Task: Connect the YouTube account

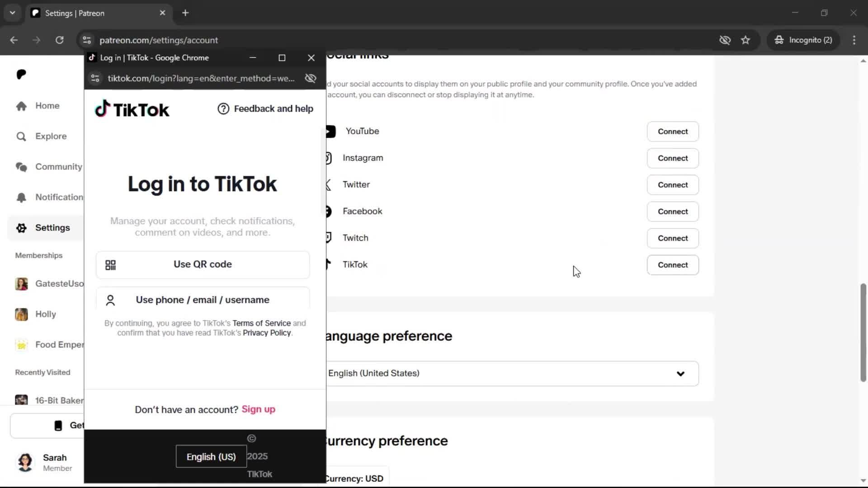Action: pyautogui.click(x=673, y=131)
